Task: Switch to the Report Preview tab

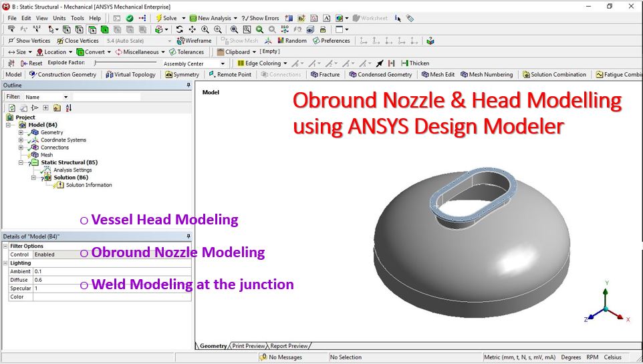Action: (x=289, y=345)
